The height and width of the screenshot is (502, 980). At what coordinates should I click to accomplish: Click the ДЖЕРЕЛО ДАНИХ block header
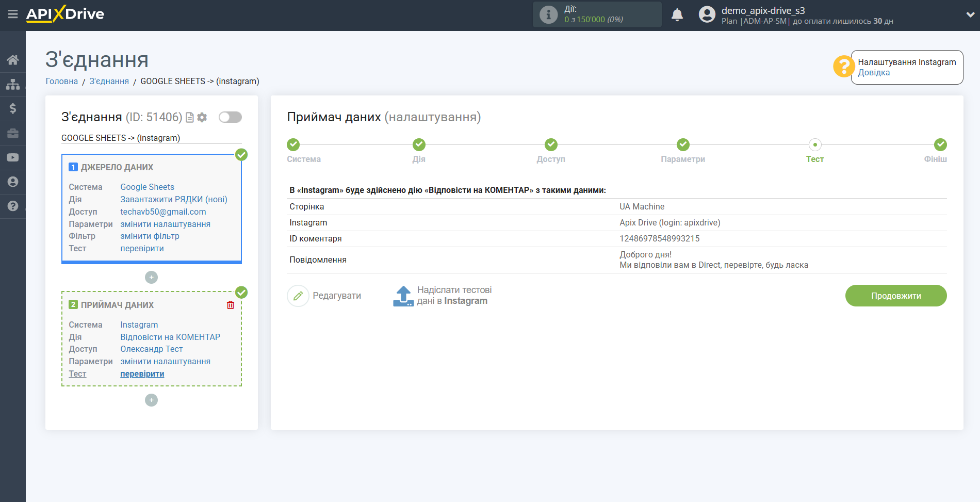tap(117, 167)
